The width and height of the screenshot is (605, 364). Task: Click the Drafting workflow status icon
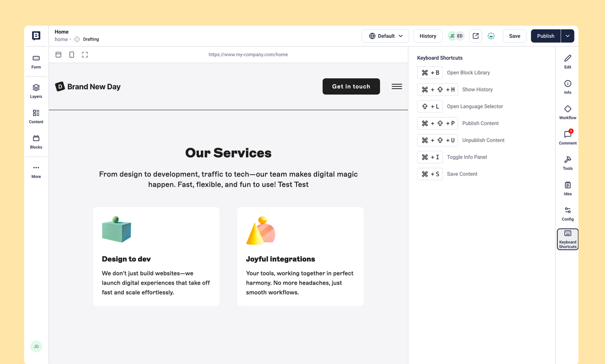[77, 39]
